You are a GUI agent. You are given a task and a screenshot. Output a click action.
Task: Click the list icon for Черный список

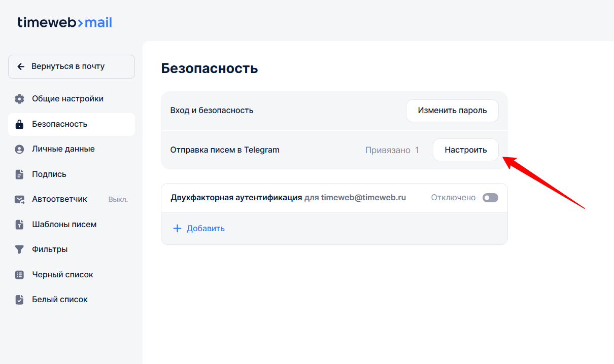19,275
